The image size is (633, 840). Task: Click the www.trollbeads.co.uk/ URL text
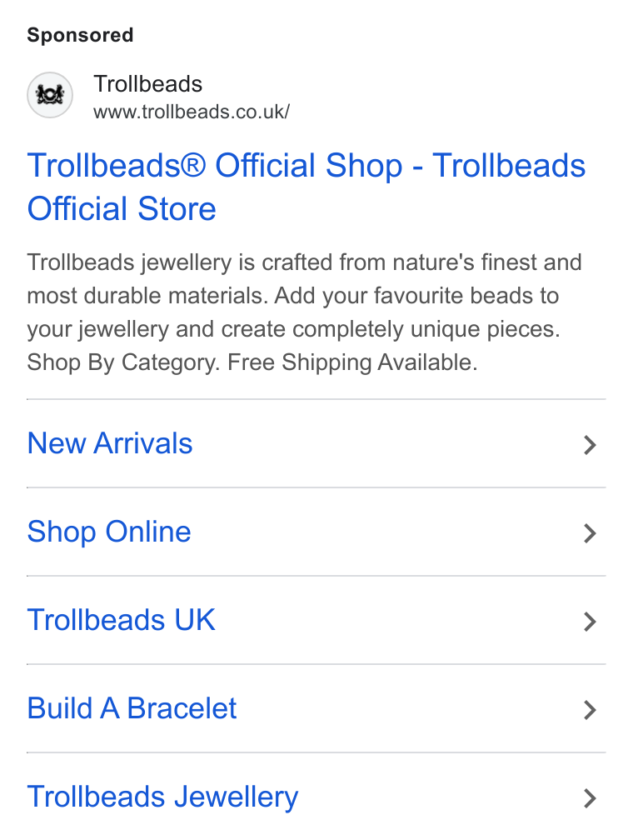pos(192,112)
